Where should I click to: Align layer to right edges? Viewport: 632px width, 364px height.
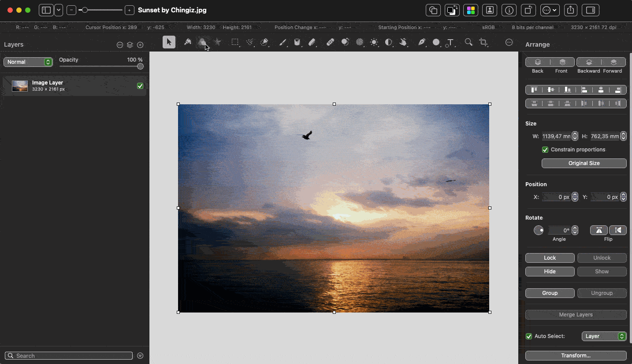coord(618,90)
